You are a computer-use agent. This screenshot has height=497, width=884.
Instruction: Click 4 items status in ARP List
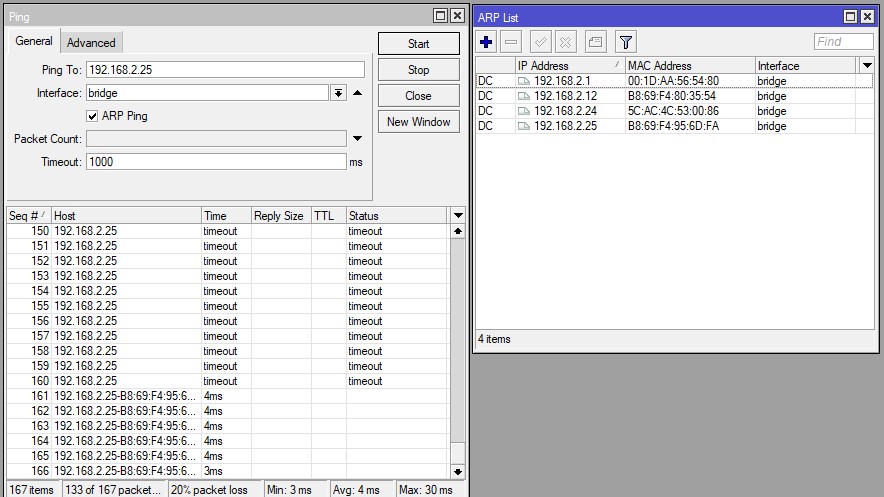pyautogui.click(x=494, y=339)
